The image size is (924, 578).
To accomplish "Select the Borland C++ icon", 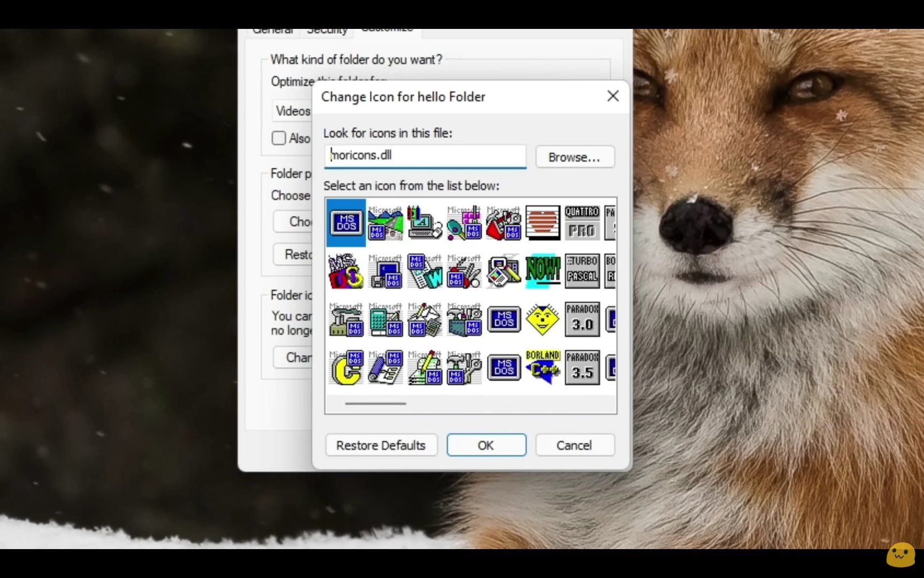I will 543,368.
